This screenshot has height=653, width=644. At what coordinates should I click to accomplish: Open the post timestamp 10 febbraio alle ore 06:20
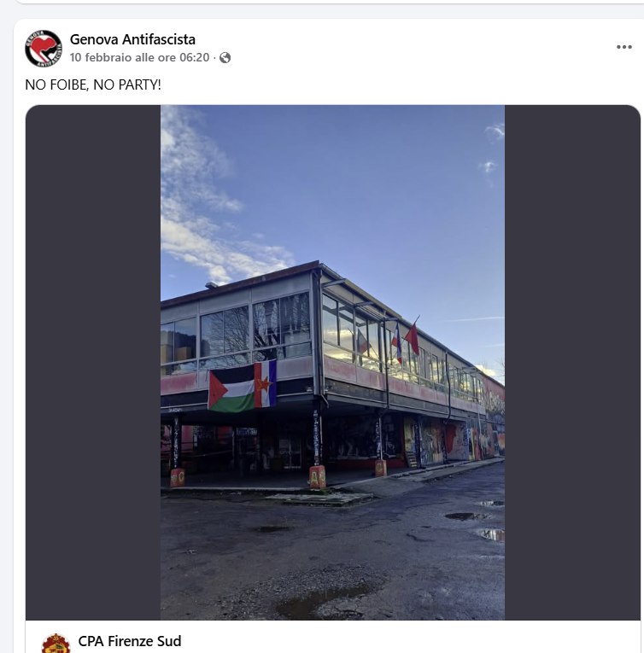tap(139, 57)
